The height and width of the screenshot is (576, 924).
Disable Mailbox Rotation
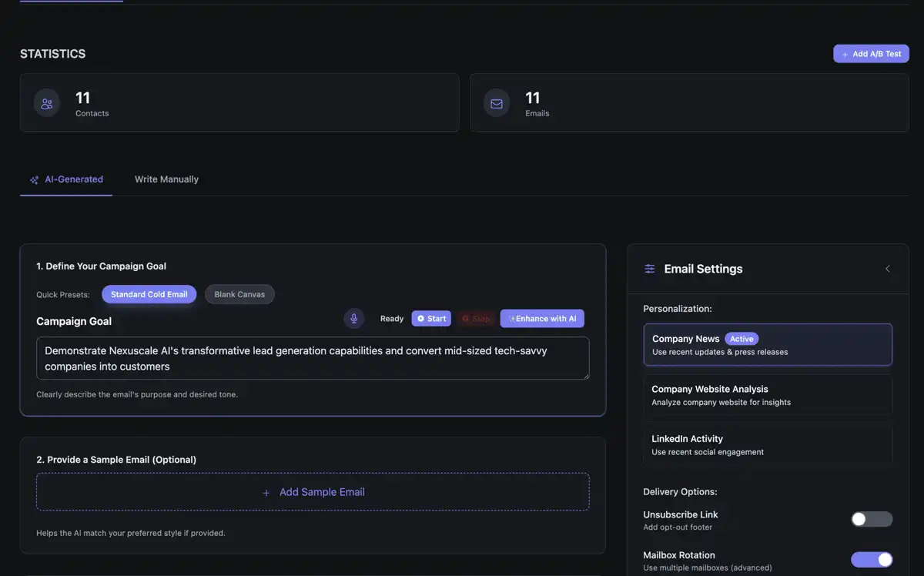(x=871, y=559)
